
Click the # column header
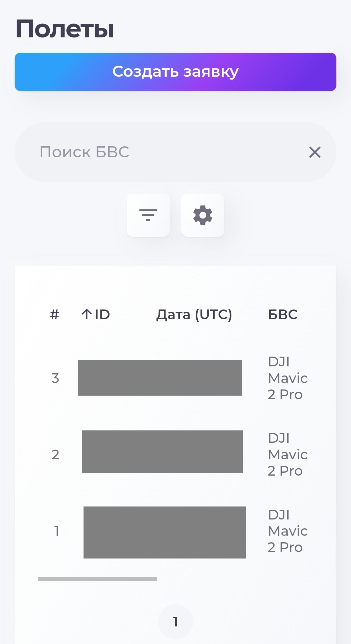(x=55, y=314)
